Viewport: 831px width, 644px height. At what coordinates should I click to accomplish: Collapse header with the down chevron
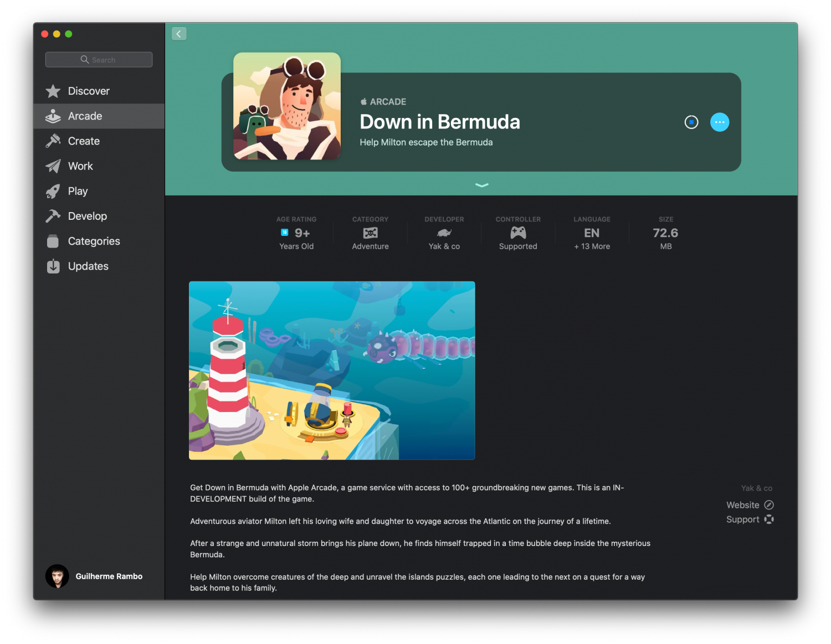(x=482, y=185)
